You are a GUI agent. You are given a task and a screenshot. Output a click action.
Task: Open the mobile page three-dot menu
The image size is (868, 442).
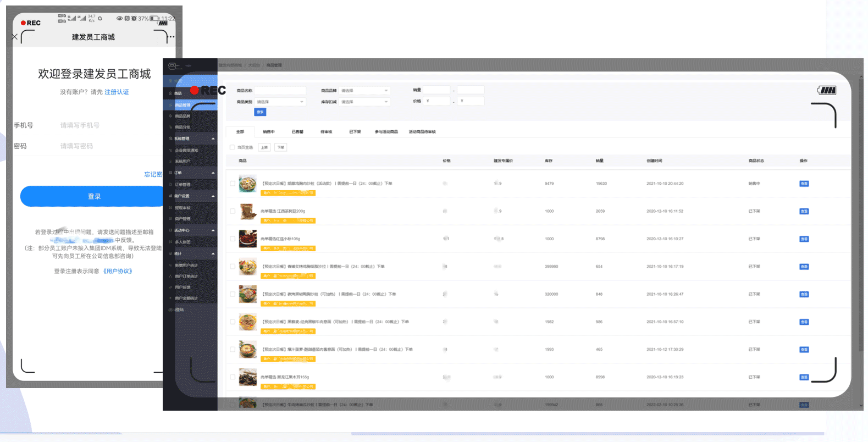tap(172, 37)
